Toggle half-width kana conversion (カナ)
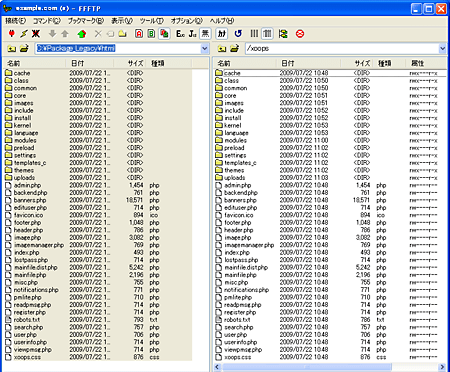Viewport: 450px width, 372px height. coord(222,34)
